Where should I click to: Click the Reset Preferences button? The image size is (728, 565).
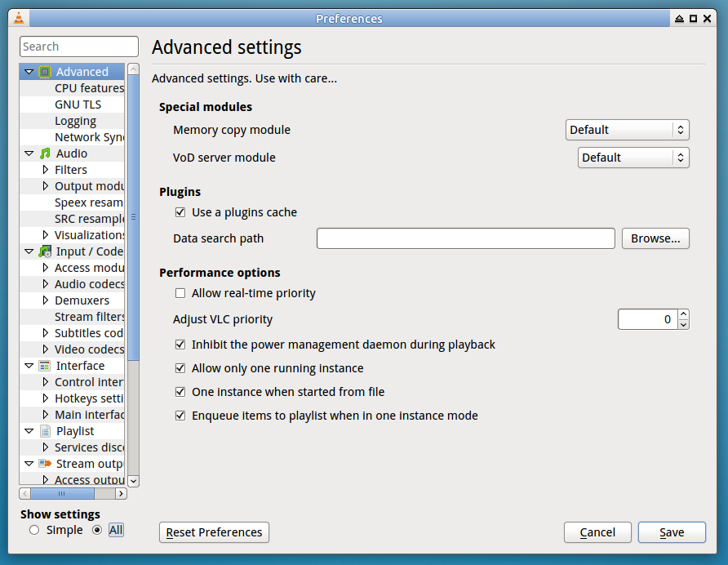[x=214, y=532]
